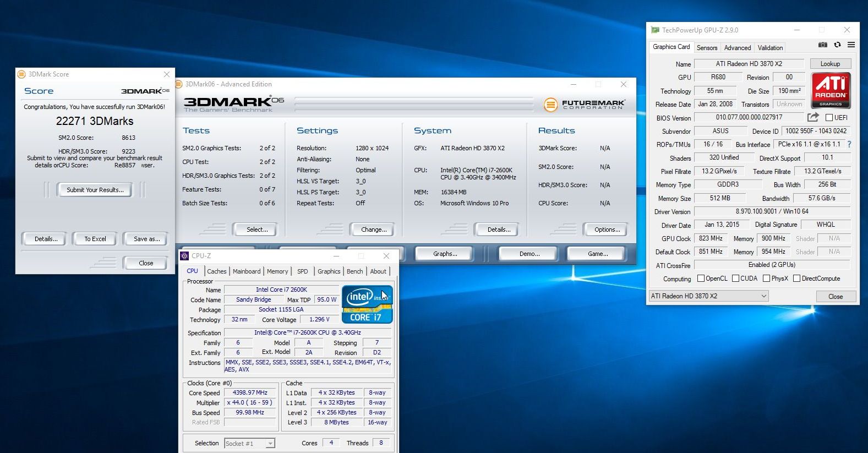
Task: Open the About tab in CPU-Z
Action: point(378,271)
